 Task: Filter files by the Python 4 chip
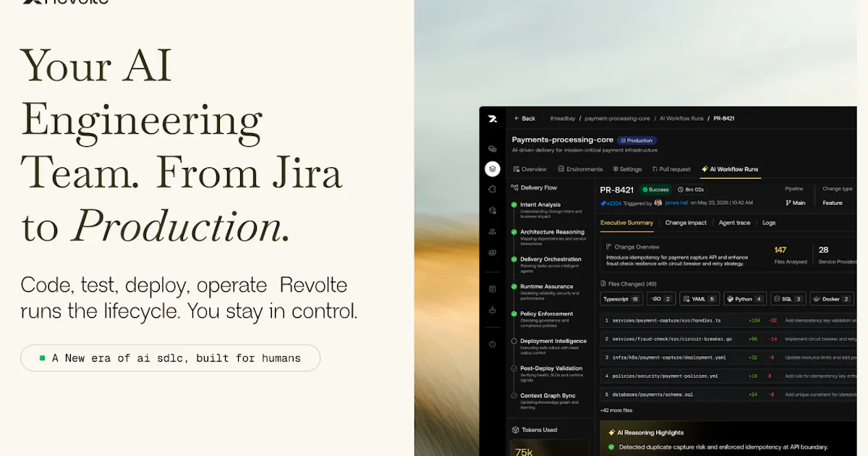[745, 299]
